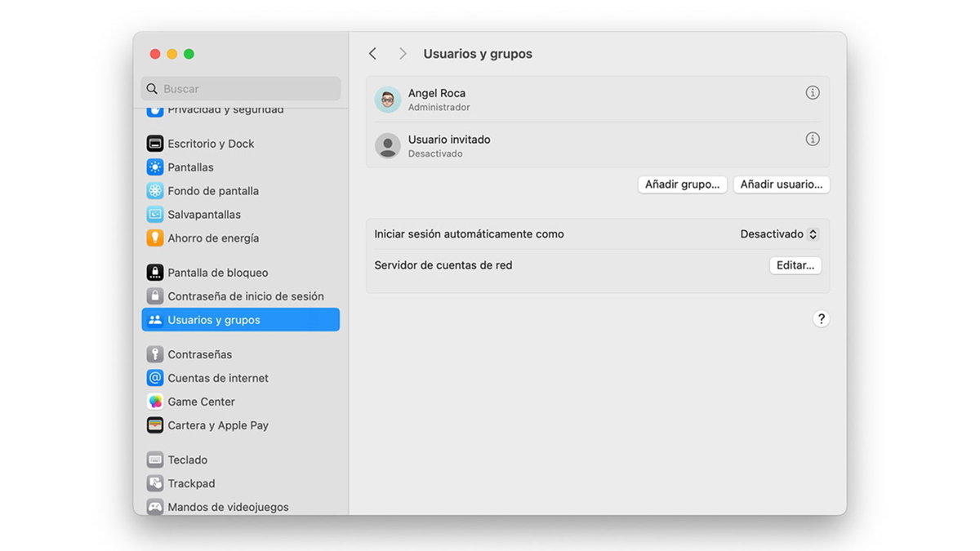The height and width of the screenshot is (551, 980).
Task: Focus the Buscar search field
Action: coord(245,89)
